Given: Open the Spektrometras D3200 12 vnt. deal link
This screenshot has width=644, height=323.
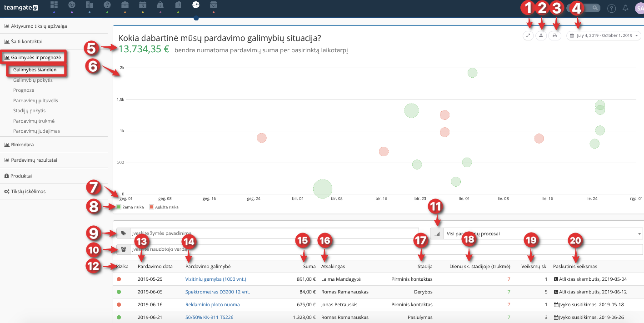Looking at the screenshot, I should [218, 292].
